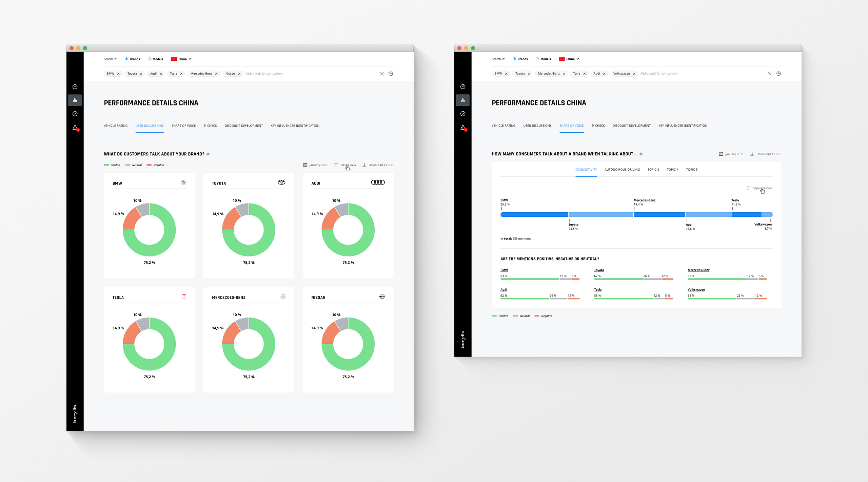Open Volkswagen link under mentions sentiment
This screenshot has width=868, height=482.
pyautogui.click(x=696, y=290)
